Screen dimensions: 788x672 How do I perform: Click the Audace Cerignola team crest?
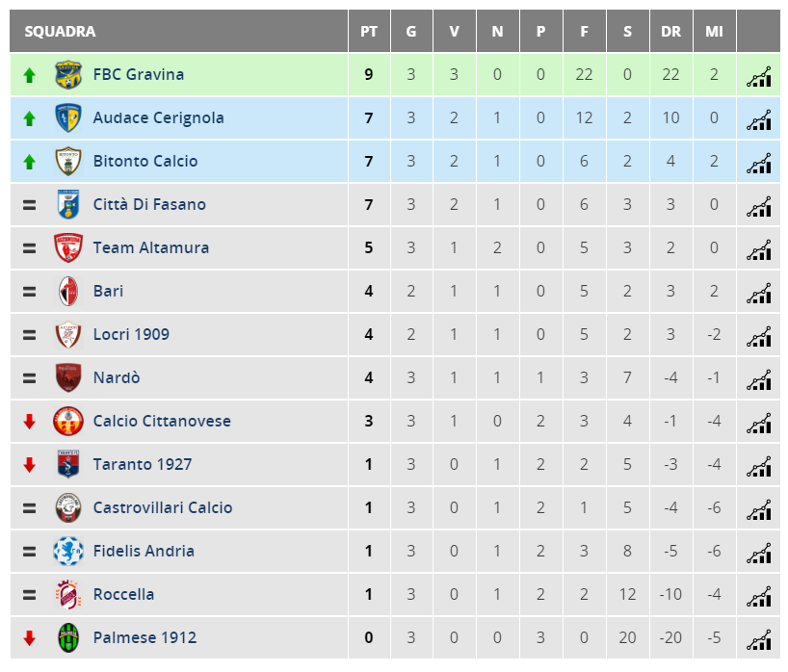point(67,117)
